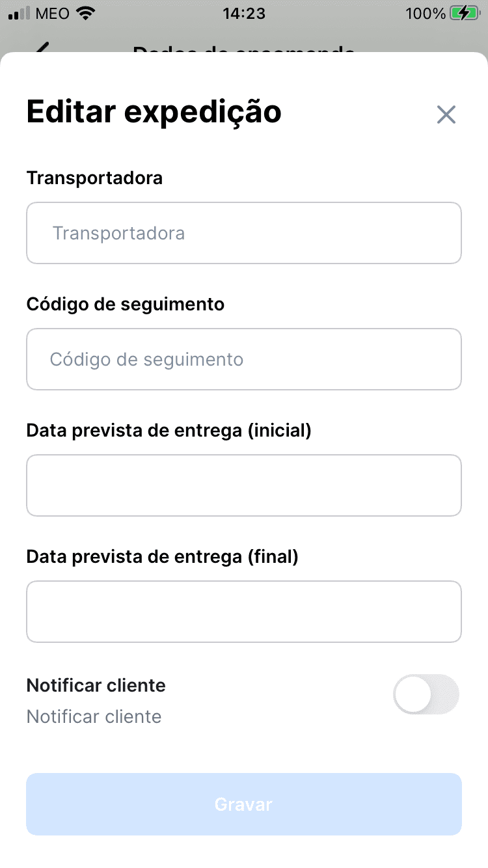Tap the Data prevista de entrega (inicial) label
Screen dimensions: 488x868
(169, 430)
